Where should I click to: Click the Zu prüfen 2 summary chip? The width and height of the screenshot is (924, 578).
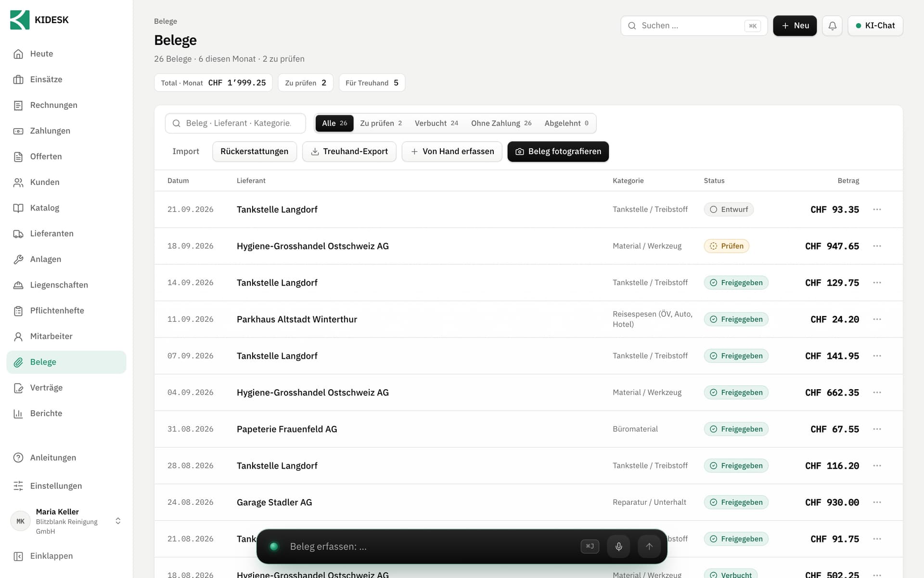(306, 83)
